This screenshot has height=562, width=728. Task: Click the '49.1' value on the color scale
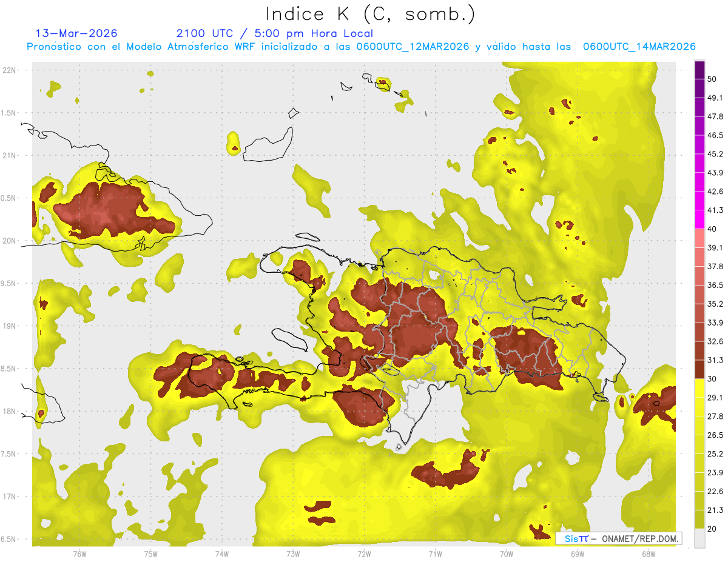(715, 98)
